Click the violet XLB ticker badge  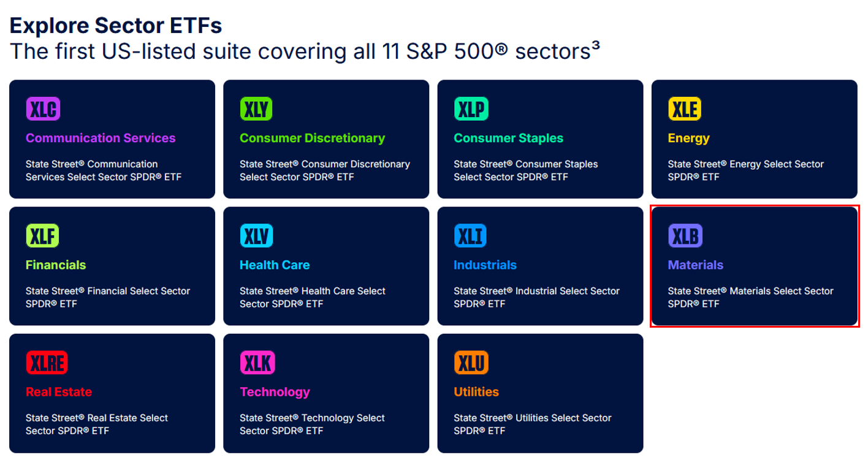[x=685, y=236]
